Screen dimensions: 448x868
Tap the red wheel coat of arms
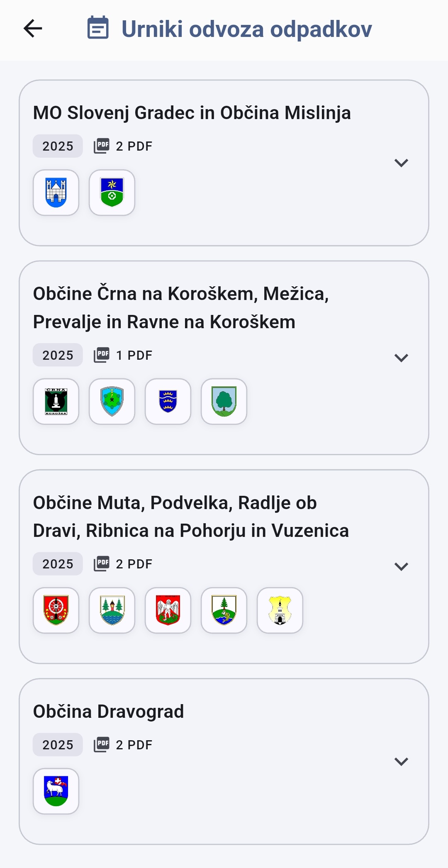click(x=56, y=610)
